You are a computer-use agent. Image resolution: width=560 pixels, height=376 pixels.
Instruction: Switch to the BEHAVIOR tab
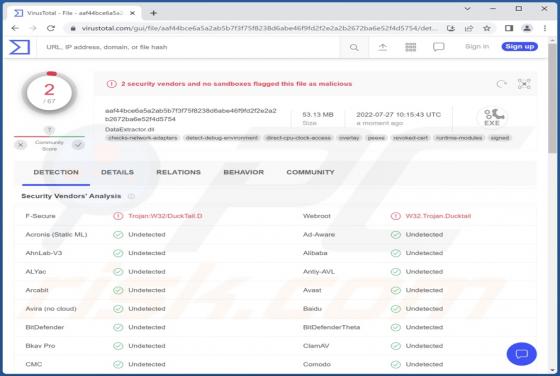[244, 172]
